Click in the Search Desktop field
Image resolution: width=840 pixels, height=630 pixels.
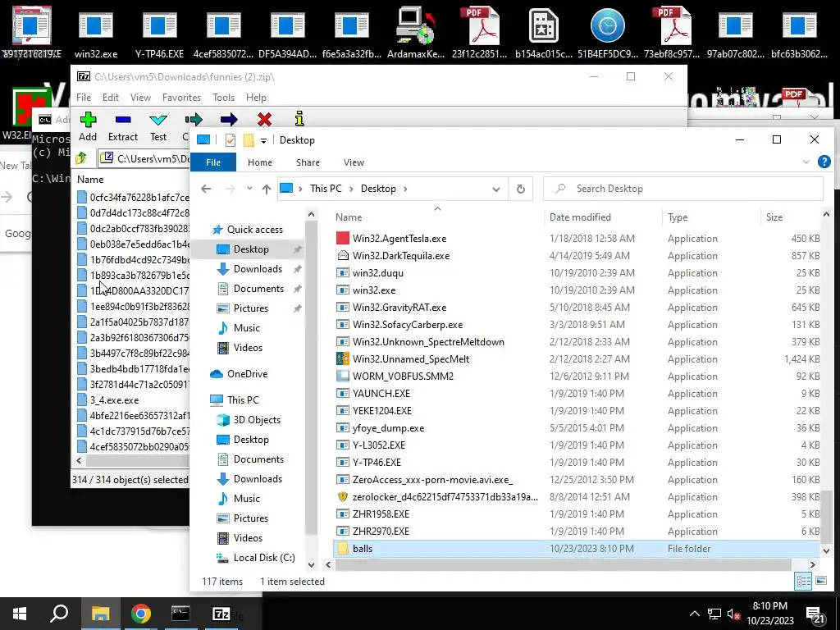683,189
